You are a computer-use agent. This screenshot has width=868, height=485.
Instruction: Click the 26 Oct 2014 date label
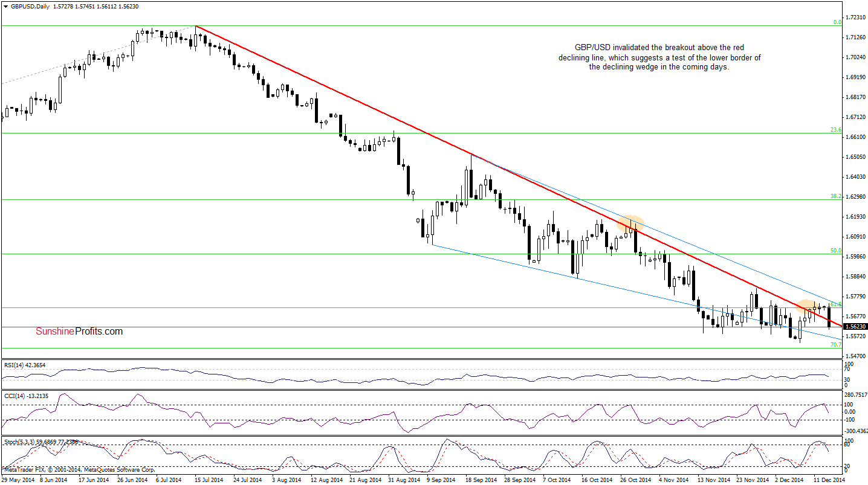pos(634,480)
